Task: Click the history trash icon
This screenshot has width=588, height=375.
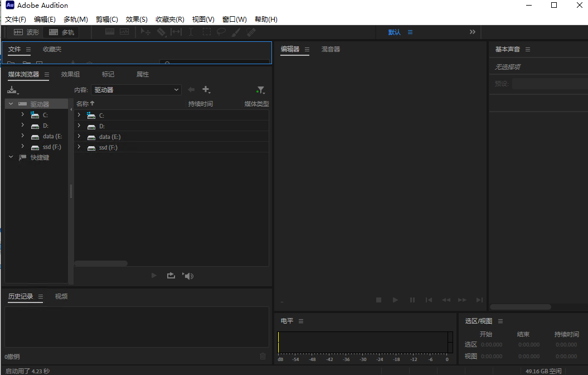Action: click(x=263, y=356)
